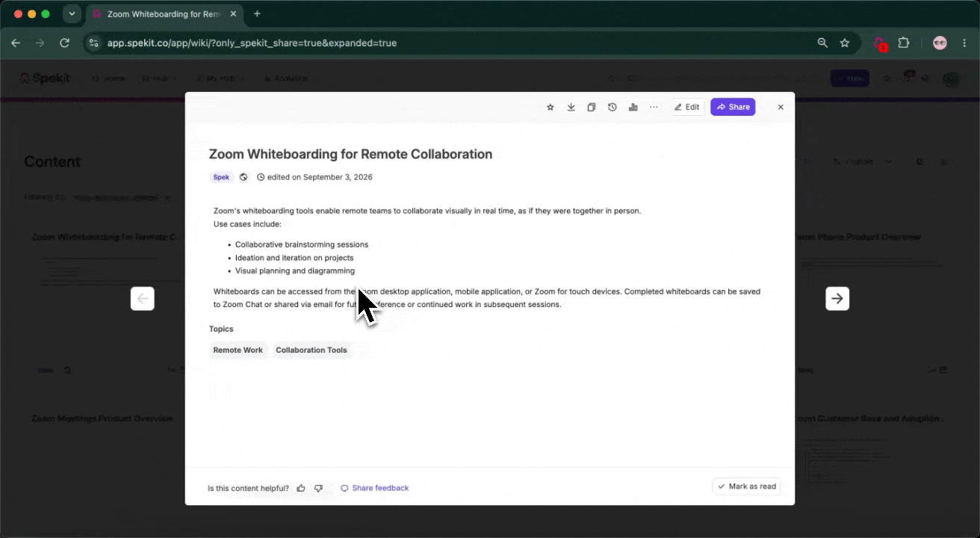Go to the next Spek with right arrow
This screenshot has height=538, width=980.
837,298
